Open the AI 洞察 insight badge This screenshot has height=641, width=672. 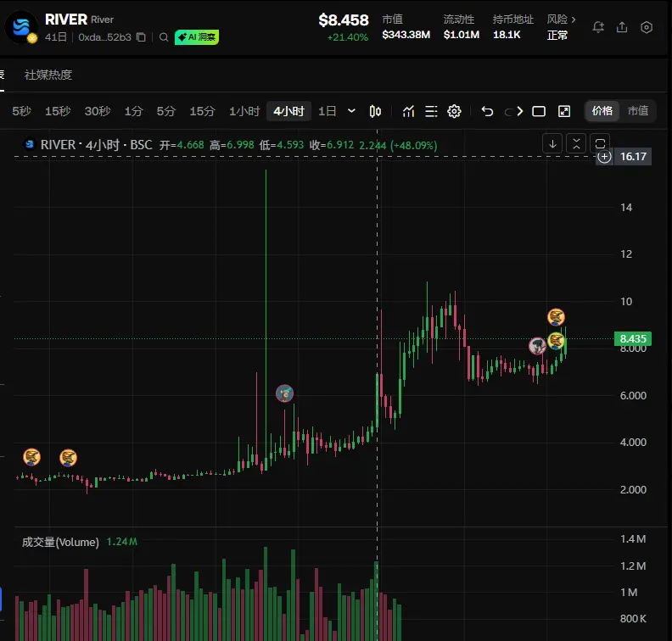(197, 37)
